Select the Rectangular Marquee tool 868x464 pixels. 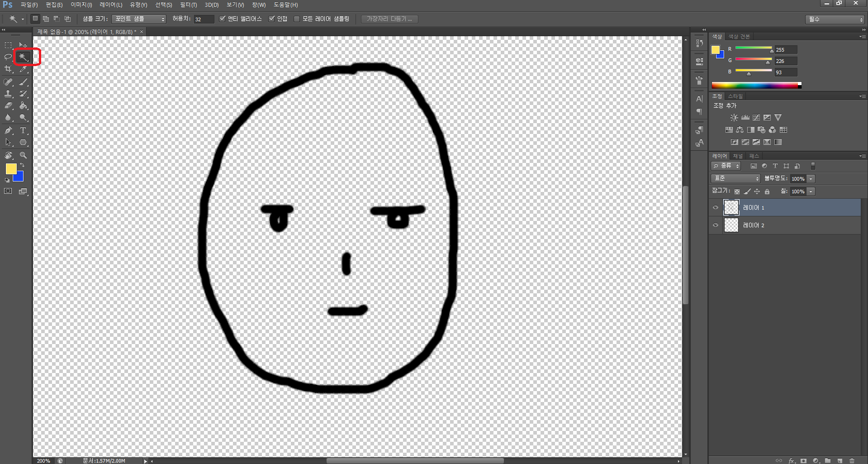click(8, 45)
